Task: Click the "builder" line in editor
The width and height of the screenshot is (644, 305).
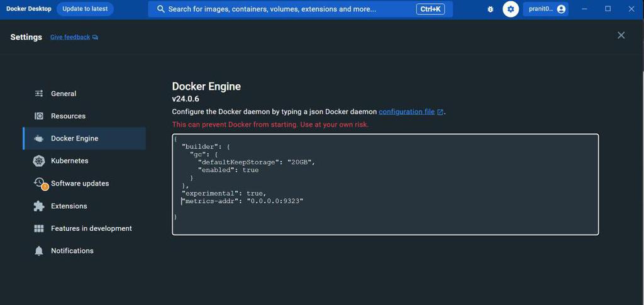Action: click(204, 147)
